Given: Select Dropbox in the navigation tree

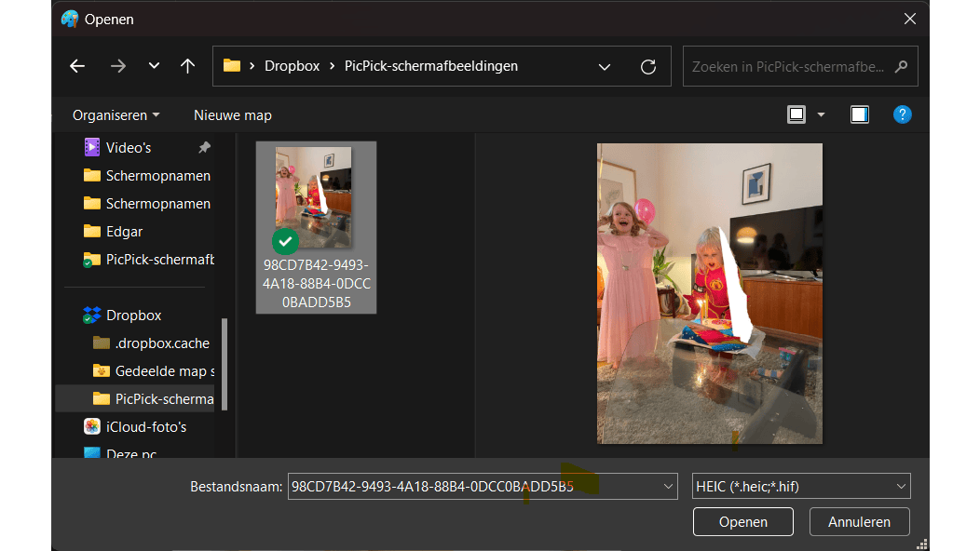Looking at the screenshot, I should pyautogui.click(x=123, y=315).
